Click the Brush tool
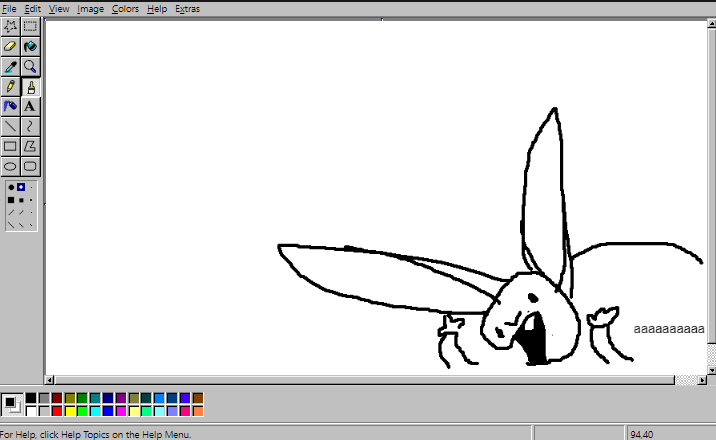The width and height of the screenshot is (716, 440). pyautogui.click(x=30, y=87)
